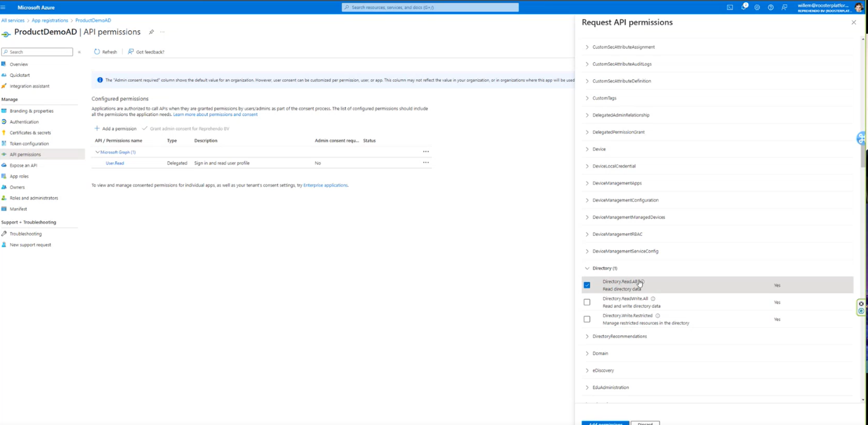Open ellipsis menu for Microsoft Graph row
Screen dimensions: 868x425
426,152
